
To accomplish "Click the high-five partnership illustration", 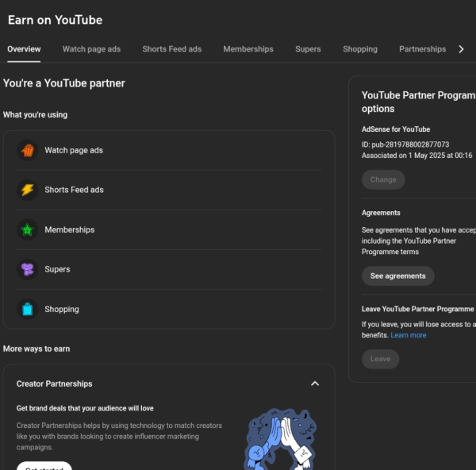I will [x=280, y=439].
